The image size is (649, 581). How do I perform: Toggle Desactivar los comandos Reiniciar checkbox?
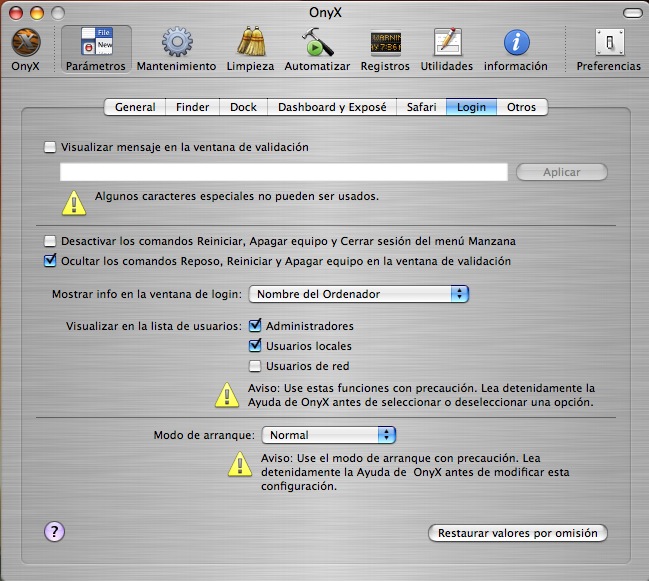(50, 241)
